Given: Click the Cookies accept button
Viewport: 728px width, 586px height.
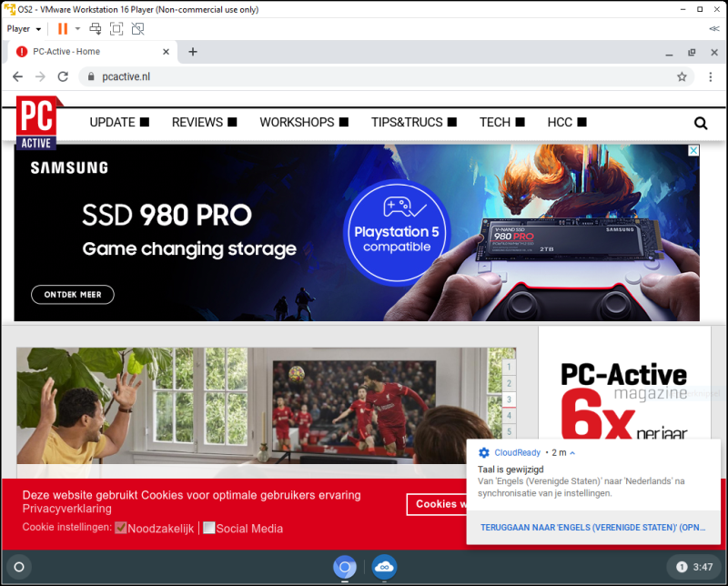Looking at the screenshot, I should [437, 504].
